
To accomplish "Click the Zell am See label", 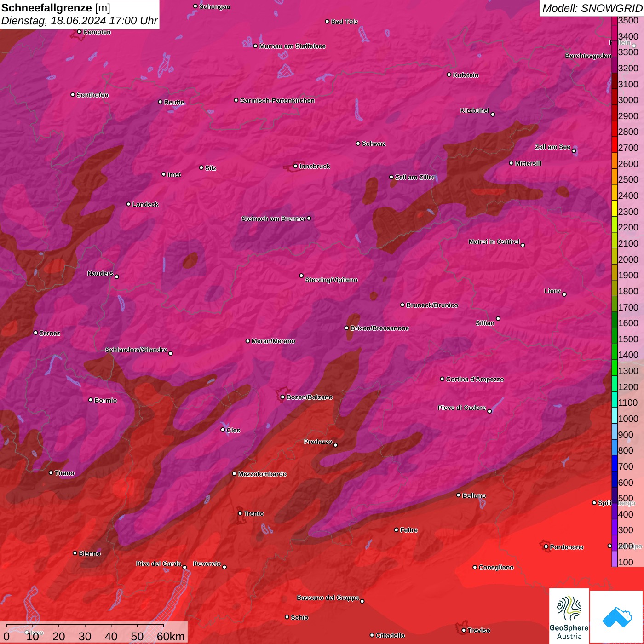I will click(552, 147).
